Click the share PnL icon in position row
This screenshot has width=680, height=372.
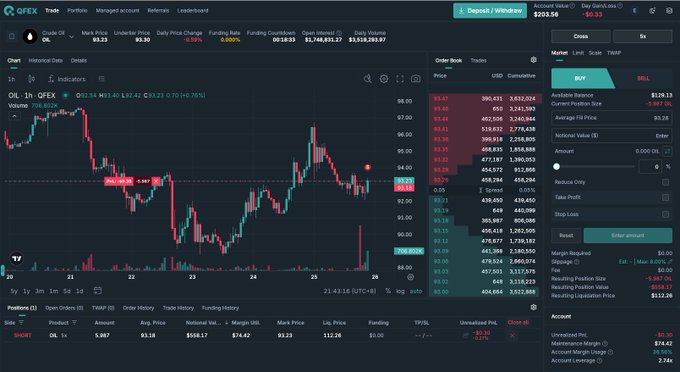465,335
